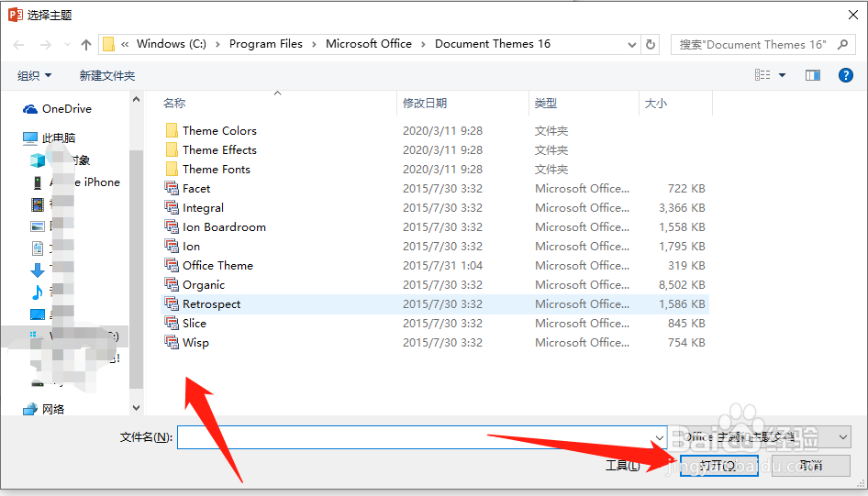Create a new folder with 新建文件夹

click(106, 75)
